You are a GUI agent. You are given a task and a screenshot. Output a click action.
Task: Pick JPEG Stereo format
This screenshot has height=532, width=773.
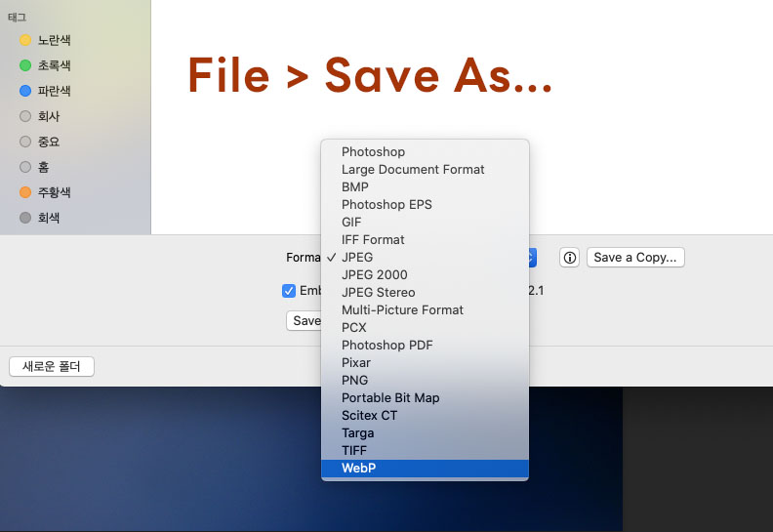coord(425,293)
